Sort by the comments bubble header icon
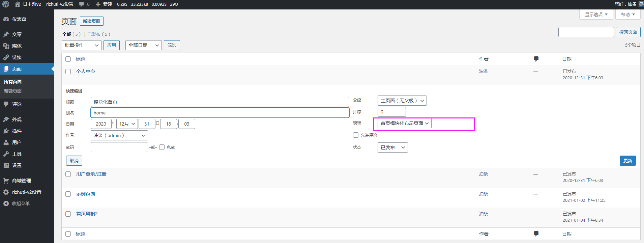 pyautogui.click(x=536, y=59)
